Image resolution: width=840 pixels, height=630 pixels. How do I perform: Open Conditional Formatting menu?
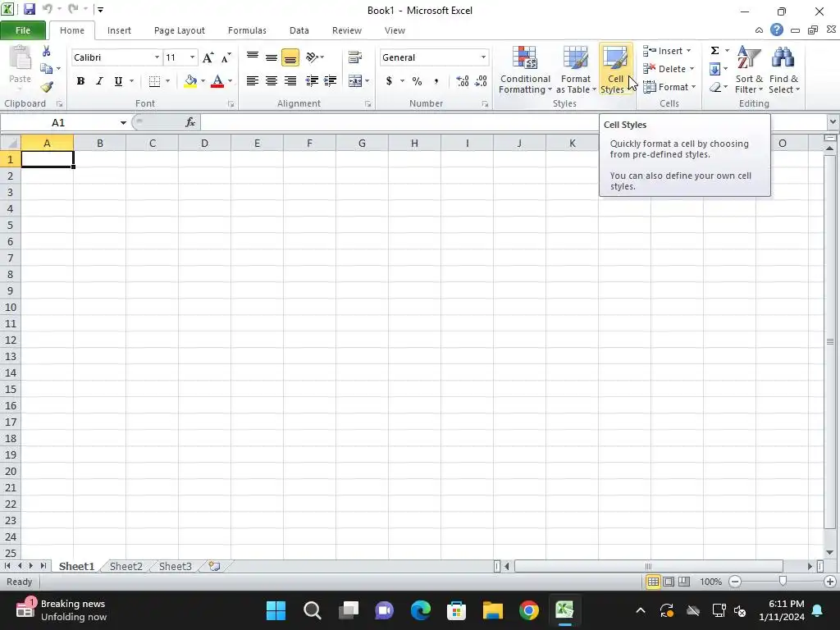click(525, 71)
